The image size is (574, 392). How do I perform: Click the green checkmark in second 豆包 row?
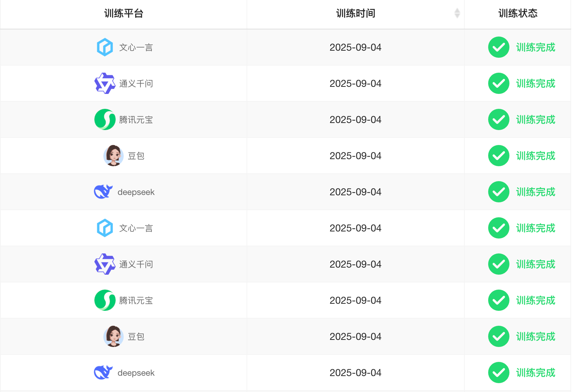pos(499,336)
